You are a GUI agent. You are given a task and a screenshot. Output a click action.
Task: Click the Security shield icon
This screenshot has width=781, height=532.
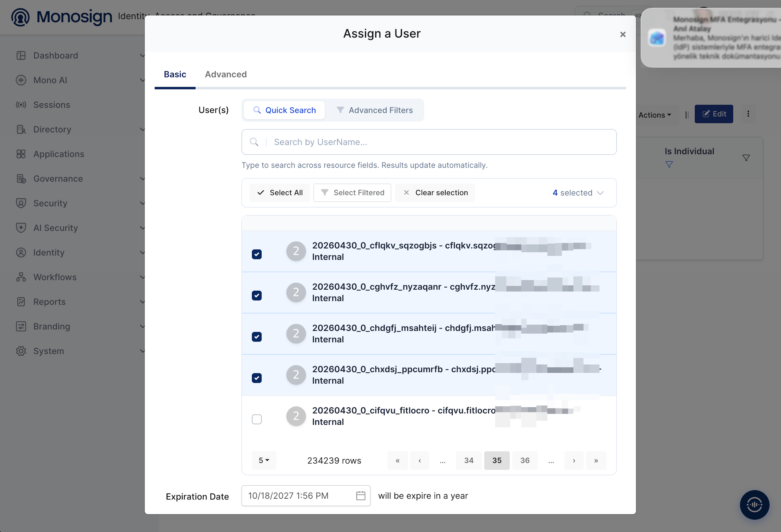click(x=21, y=203)
